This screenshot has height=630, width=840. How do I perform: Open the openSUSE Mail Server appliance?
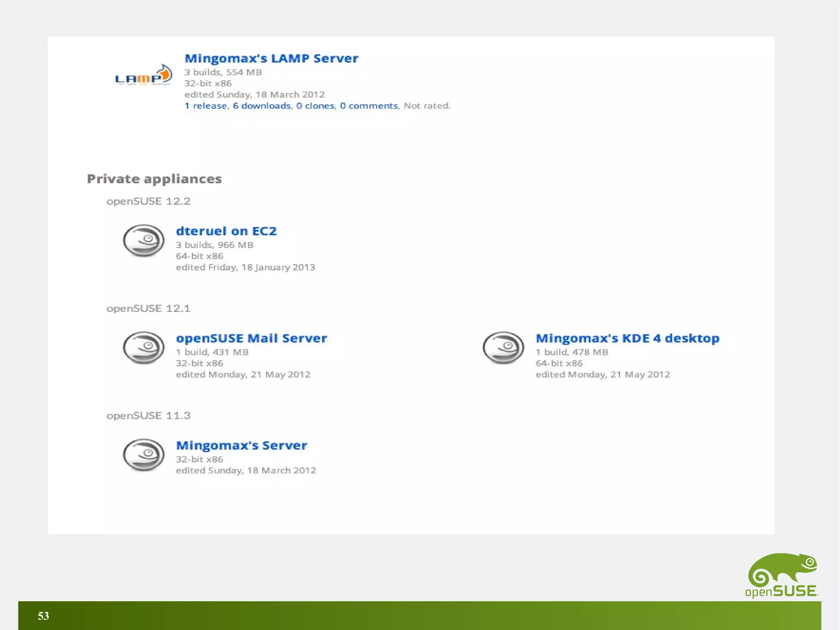[251, 339]
